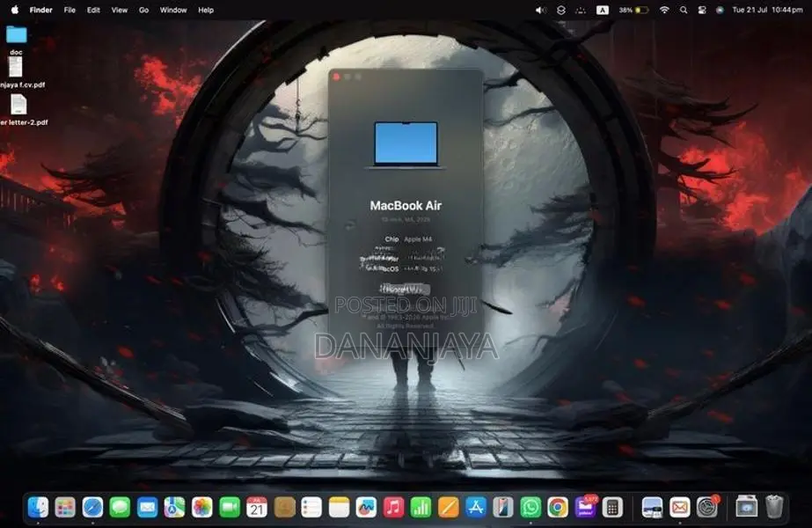The height and width of the screenshot is (528, 812).
Task: Open Reminders from the Dock
Action: coord(311,507)
